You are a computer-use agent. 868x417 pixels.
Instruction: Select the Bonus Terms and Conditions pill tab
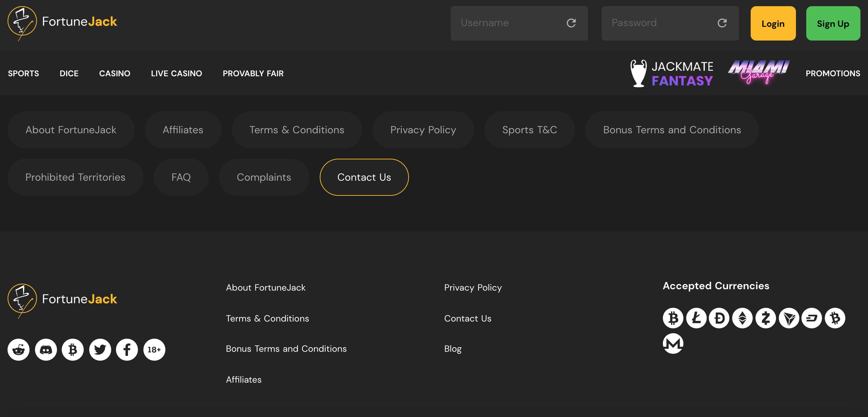[672, 130]
